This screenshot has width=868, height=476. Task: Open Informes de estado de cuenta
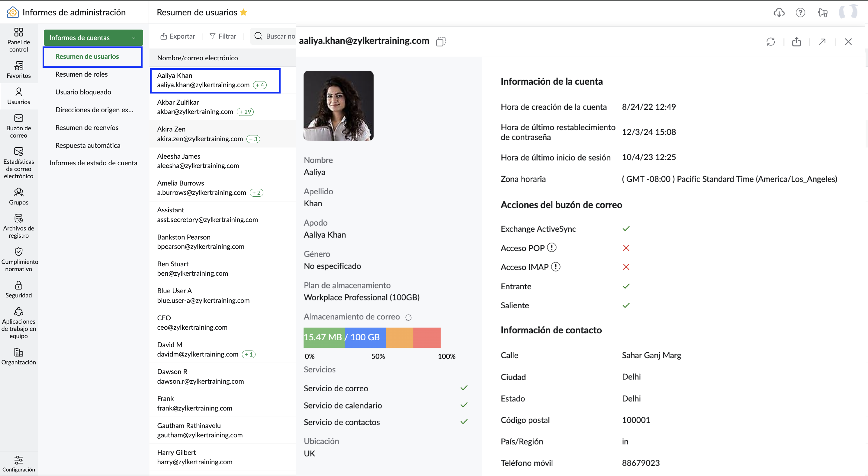(x=93, y=163)
